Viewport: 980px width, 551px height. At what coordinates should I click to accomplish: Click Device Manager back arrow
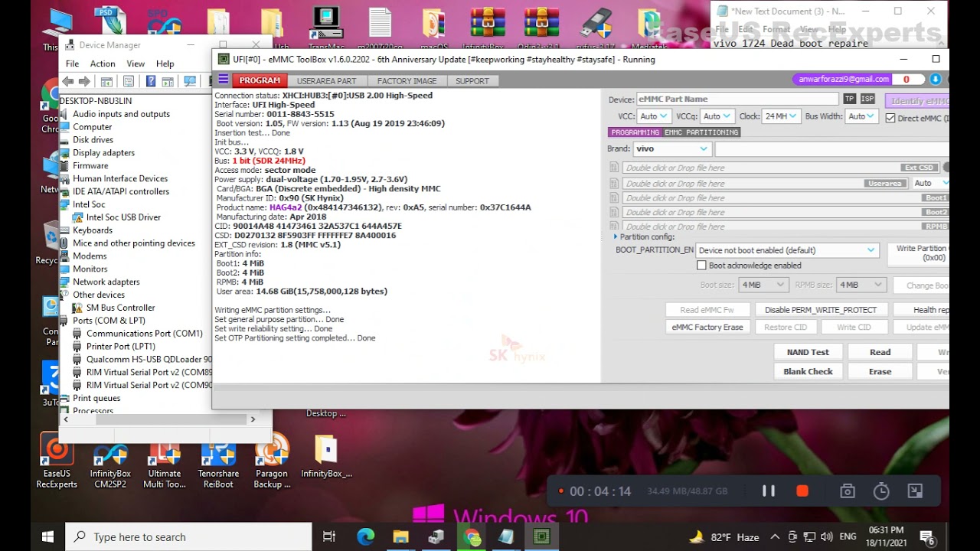point(68,81)
